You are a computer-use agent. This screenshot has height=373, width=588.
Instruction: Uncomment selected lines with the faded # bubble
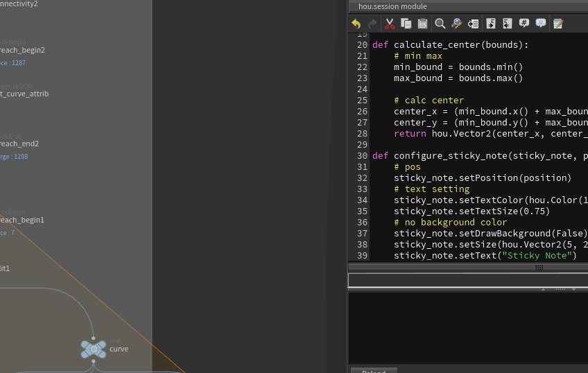pos(541,24)
